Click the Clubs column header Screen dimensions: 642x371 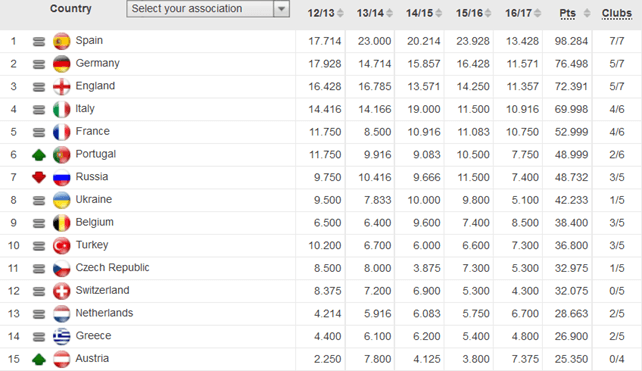tap(617, 13)
